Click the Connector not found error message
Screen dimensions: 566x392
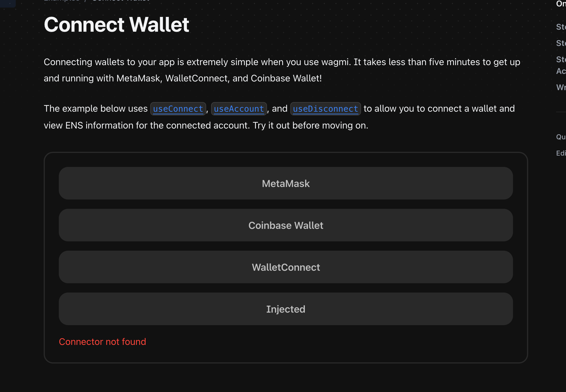click(x=102, y=342)
